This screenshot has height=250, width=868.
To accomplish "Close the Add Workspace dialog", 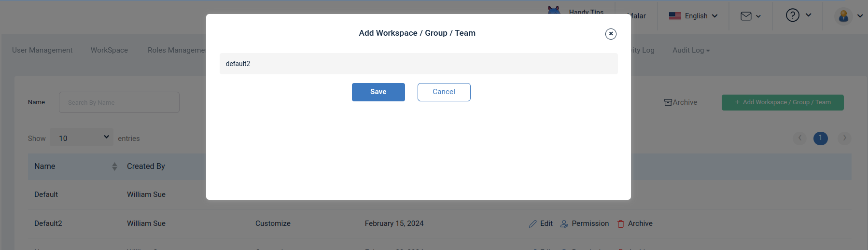I will coord(611,34).
